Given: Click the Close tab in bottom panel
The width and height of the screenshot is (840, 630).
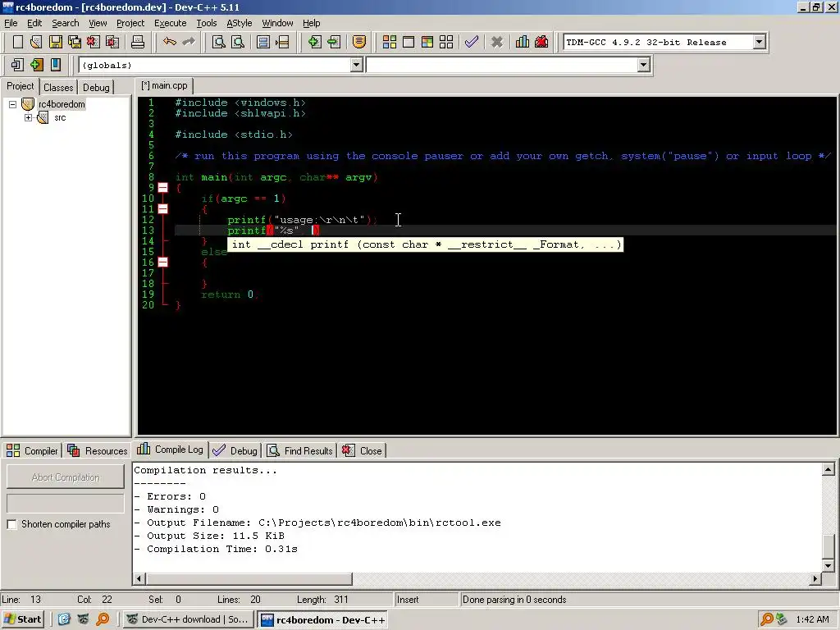Looking at the screenshot, I should [363, 450].
